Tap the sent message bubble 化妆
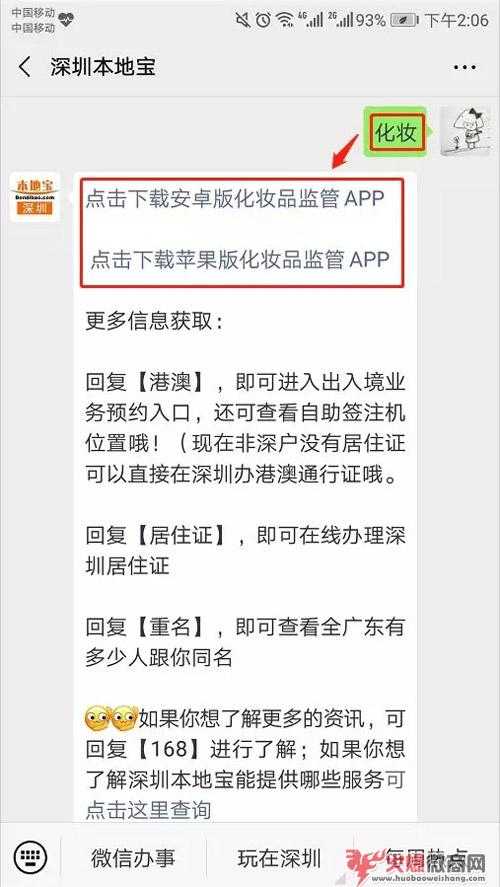This screenshot has height=887, width=500. pos(396,132)
